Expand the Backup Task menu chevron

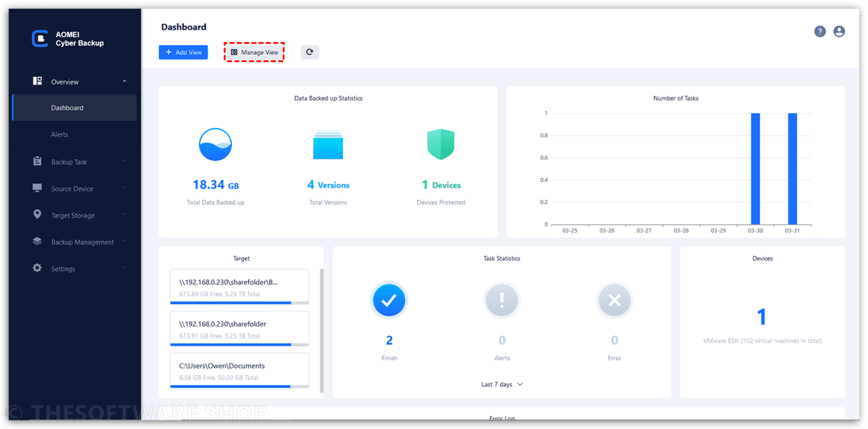pyautogui.click(x=124, y=161)
